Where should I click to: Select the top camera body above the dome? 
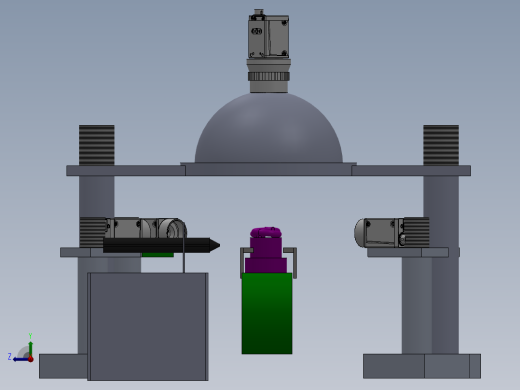268,37
